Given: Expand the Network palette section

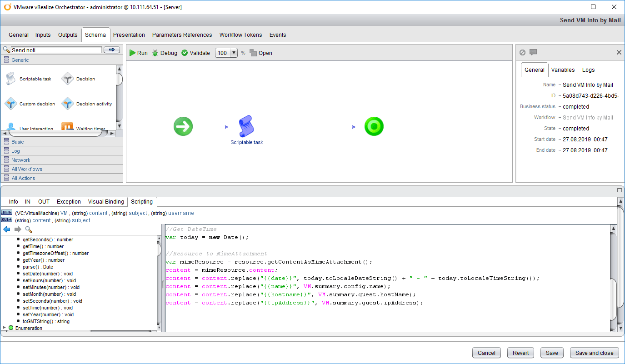Looking at the screenshot, I should tap(21, 160).
